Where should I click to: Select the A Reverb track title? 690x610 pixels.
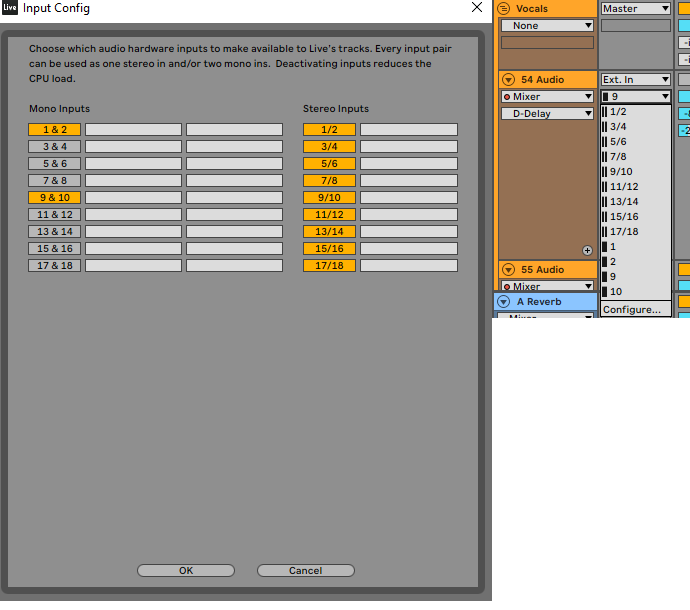(x=539, y=302)
